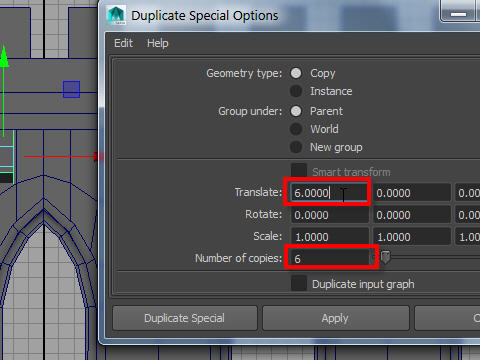Choose World under Group under

(x=296, y=129)
